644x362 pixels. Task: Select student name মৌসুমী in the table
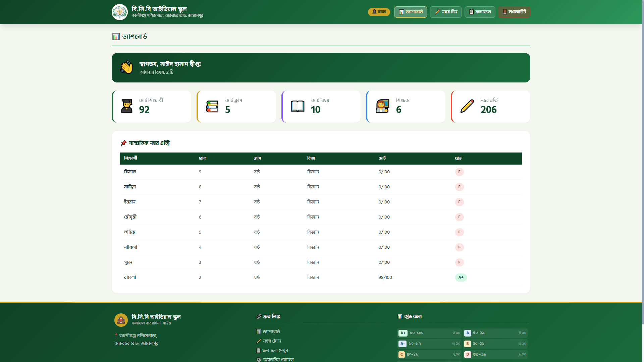click(130, 217)
